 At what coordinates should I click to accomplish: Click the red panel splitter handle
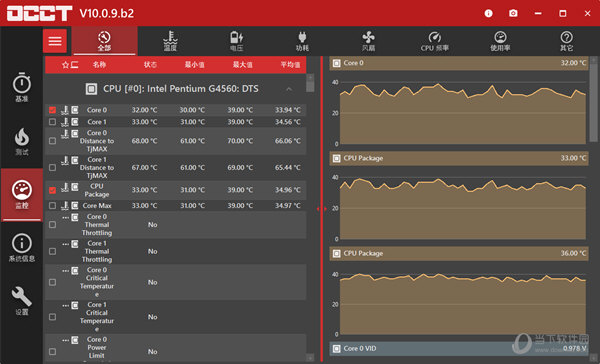pos(321,209)
